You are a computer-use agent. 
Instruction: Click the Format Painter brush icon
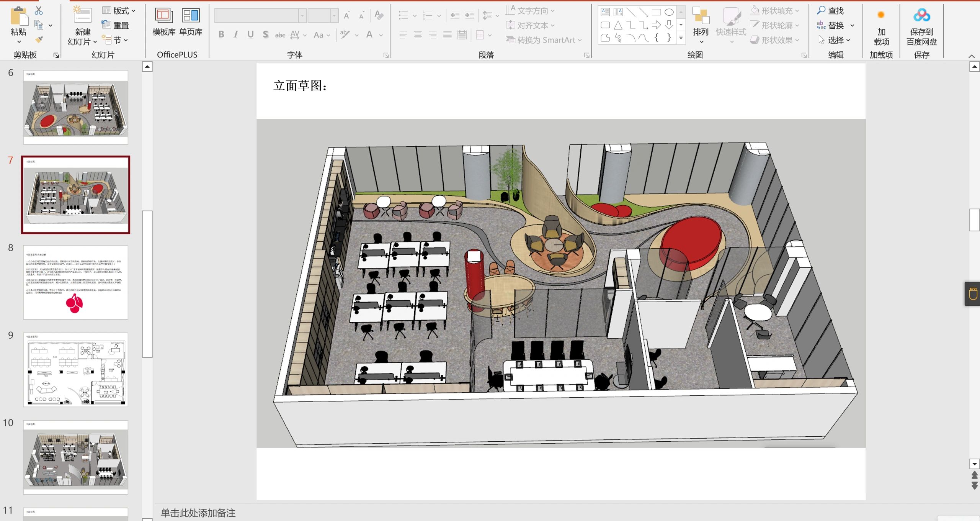tap(39, 40)
